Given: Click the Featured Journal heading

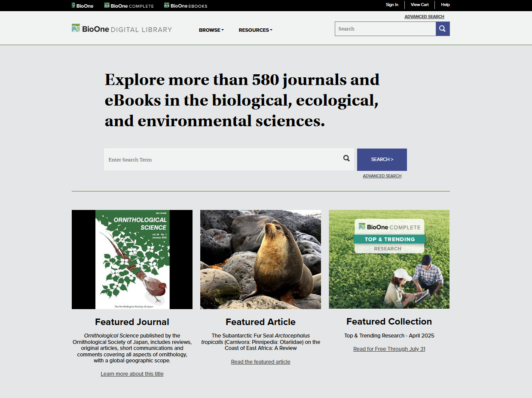Looking at the screenshot, I should (x=132, y=322).
